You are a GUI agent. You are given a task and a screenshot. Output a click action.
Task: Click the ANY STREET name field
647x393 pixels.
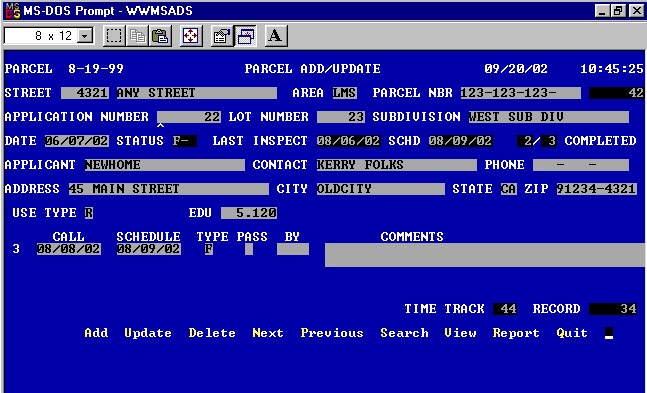(197, 93)
